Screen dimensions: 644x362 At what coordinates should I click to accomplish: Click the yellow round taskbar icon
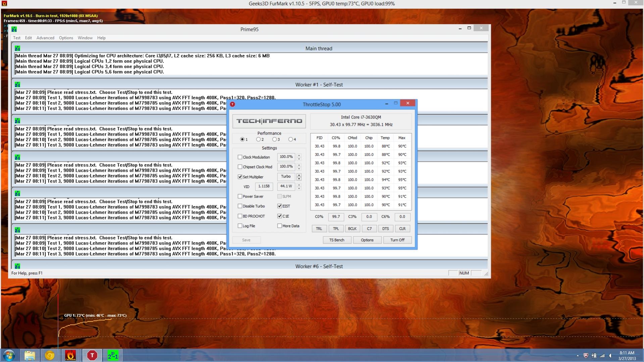point(50,355)
